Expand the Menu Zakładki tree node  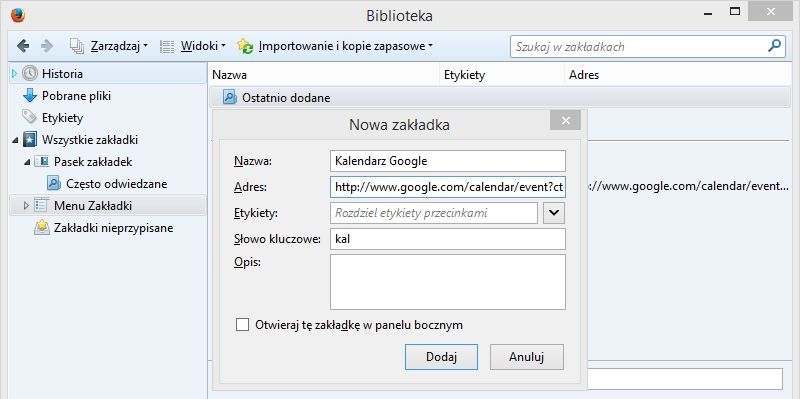27,206
